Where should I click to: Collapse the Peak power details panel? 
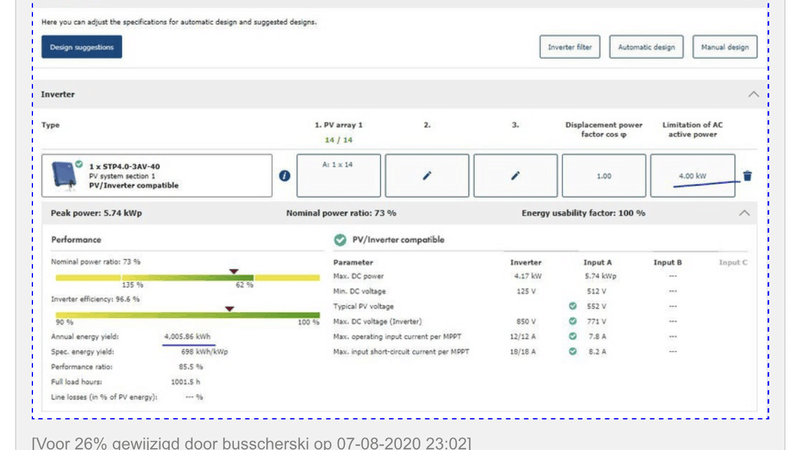(x=743, y=213)
